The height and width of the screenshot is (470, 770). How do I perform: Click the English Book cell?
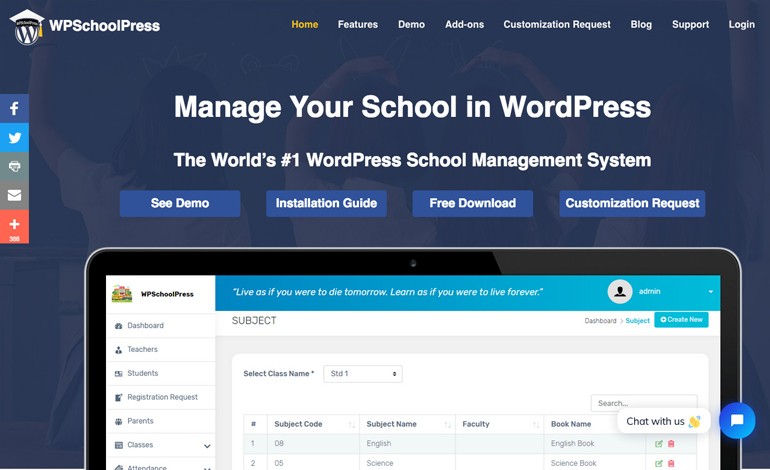(572, 443)
